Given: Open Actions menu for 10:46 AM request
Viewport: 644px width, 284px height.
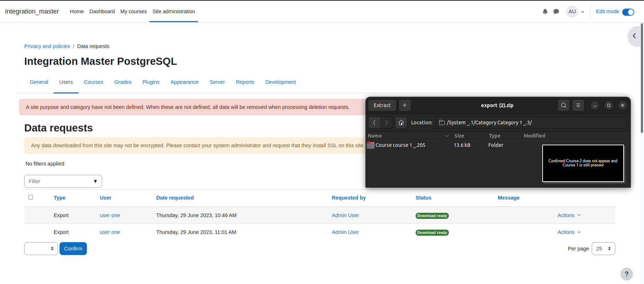Looking at the screenshot, I should (569, 215).
